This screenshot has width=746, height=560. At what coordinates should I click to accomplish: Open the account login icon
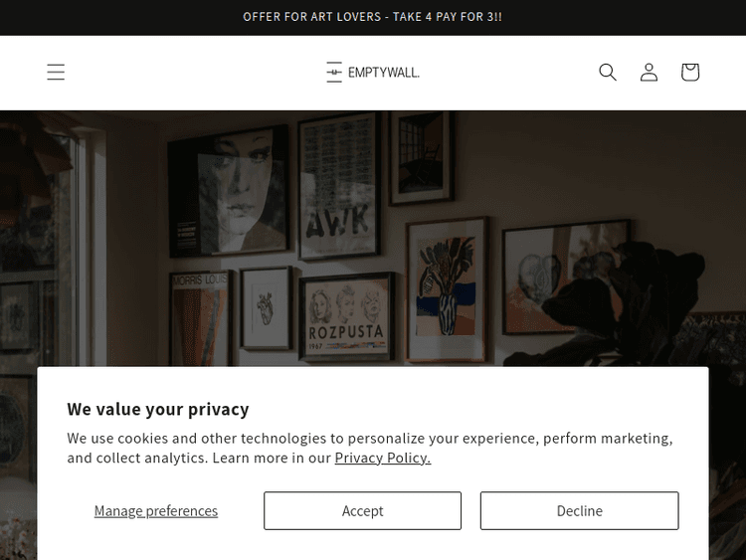(649, 73)
